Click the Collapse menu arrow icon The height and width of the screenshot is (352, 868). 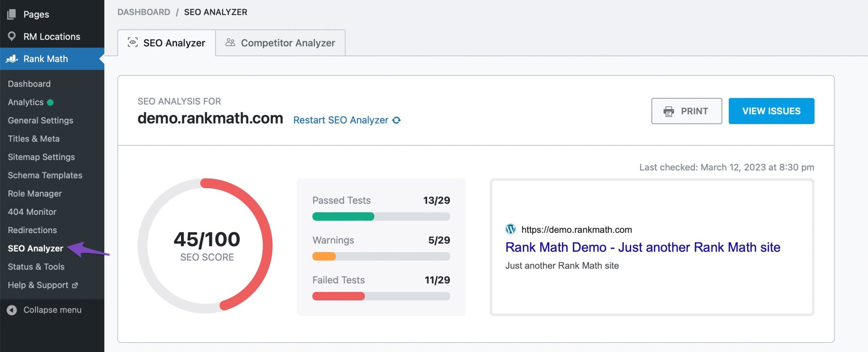(12, 310)
